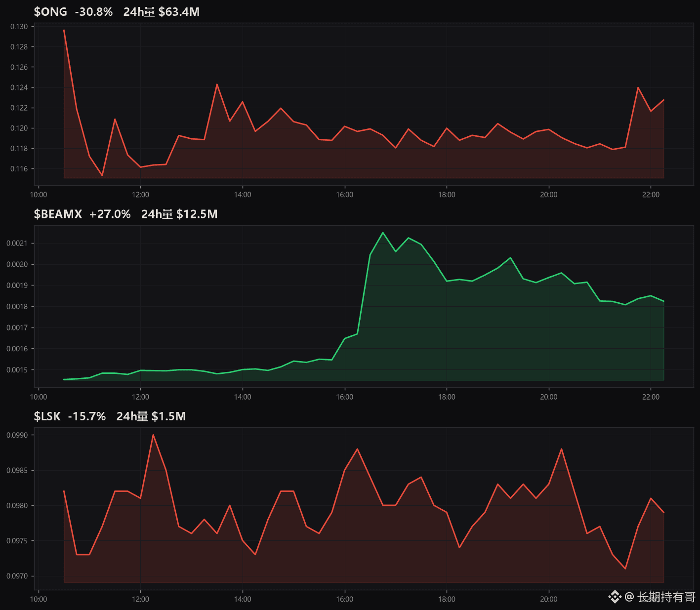This screenshot has height=610, width=700.
Task: Click the 0.126 price axis label
Action: coord(19,67)
